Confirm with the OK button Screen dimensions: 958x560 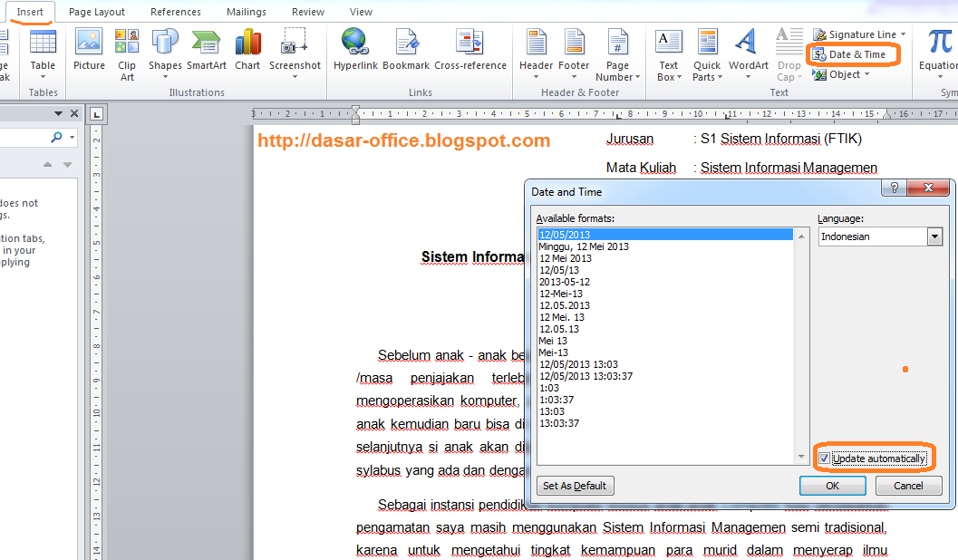pyautogui.click(x=831, y=486)
